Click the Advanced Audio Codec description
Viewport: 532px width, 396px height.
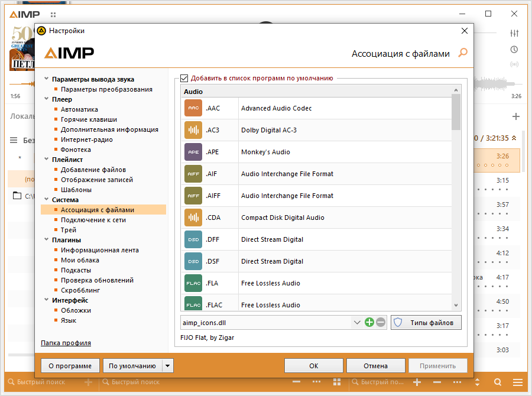tap(277, 108)
